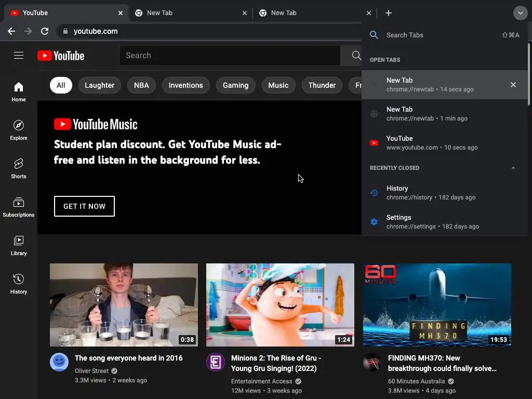
Task: Open YouTube entry in open tabs list
Action: pyautogui.click(x=445, y=143)
